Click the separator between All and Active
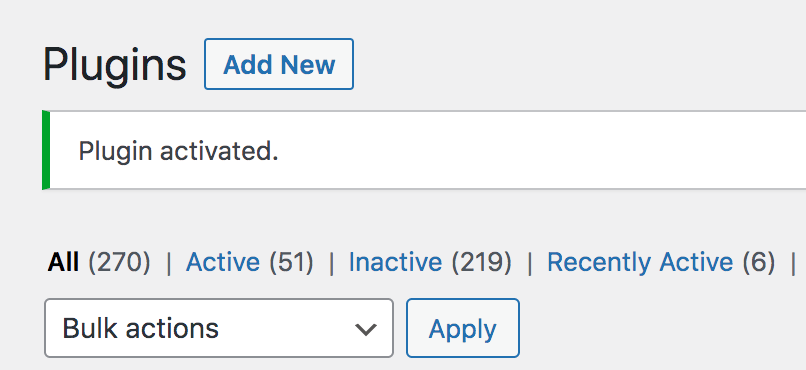Image resolution: width=806 pixels, height=370 pixels. pos(168,263)
